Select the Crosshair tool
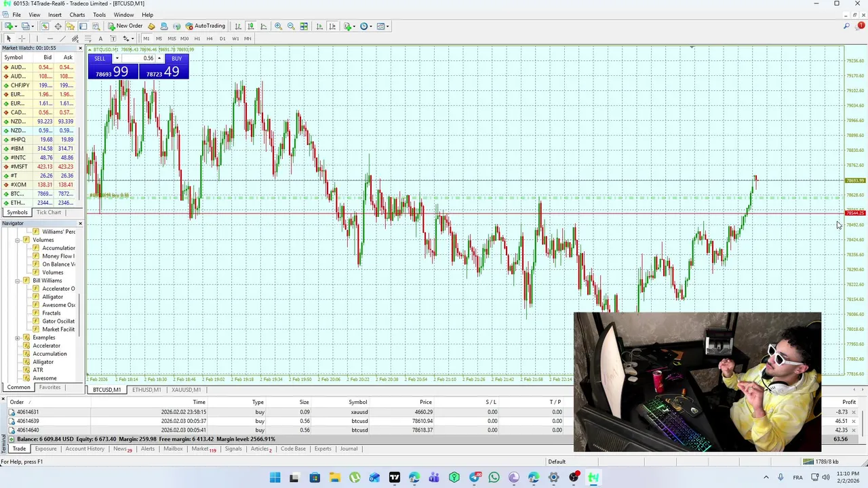The width and height of the screenshot is (868, 488). point(22,39)
